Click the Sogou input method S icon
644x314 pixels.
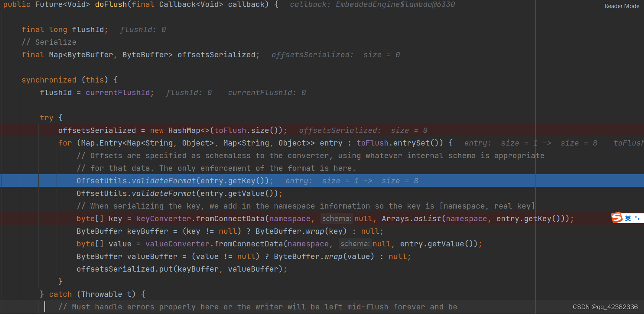tap(616, 218)
